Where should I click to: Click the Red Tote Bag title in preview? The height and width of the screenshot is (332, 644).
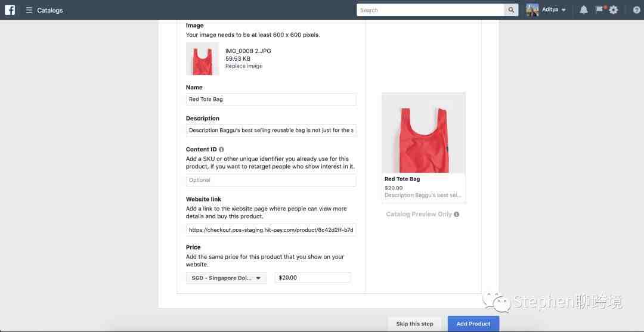coord(402,179)
